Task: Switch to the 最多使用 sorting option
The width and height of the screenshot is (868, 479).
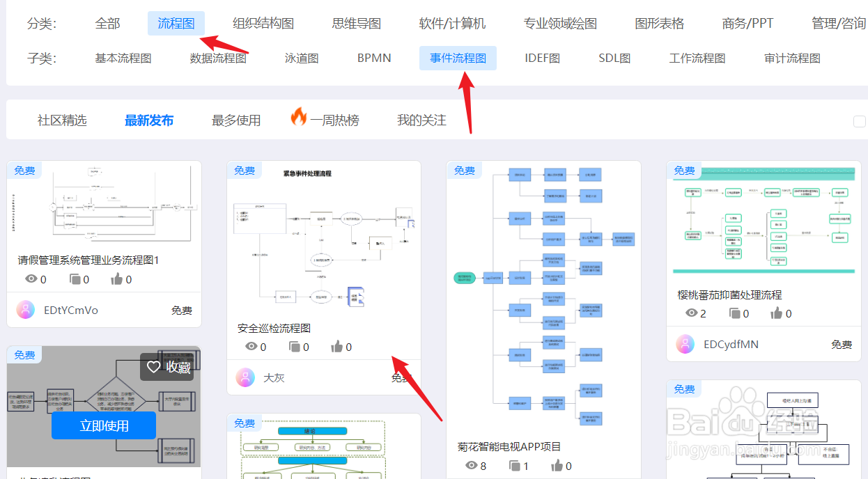Action: pyautogui.click(x=235, y=119)
